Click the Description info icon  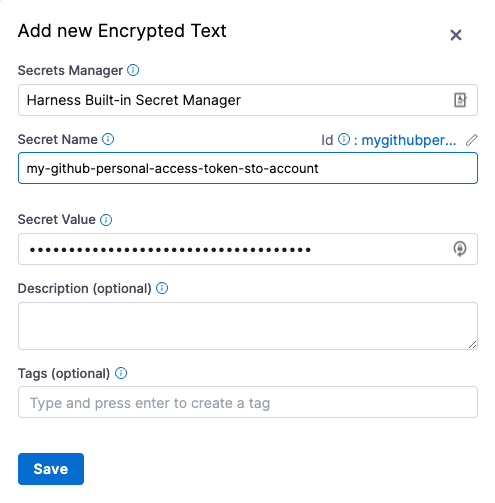[162, 288]
